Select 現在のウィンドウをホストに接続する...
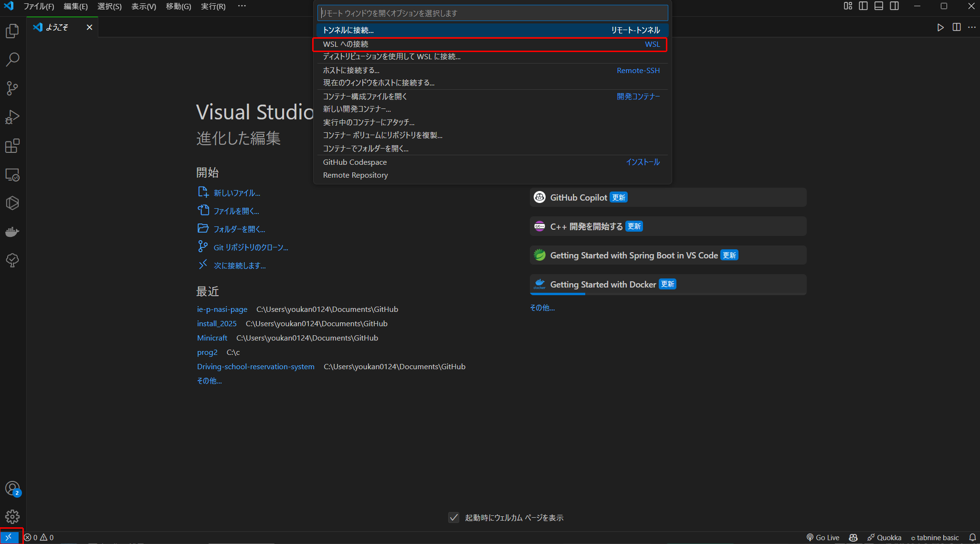This screenshot has height=544, width=980. tap(492, 83)
